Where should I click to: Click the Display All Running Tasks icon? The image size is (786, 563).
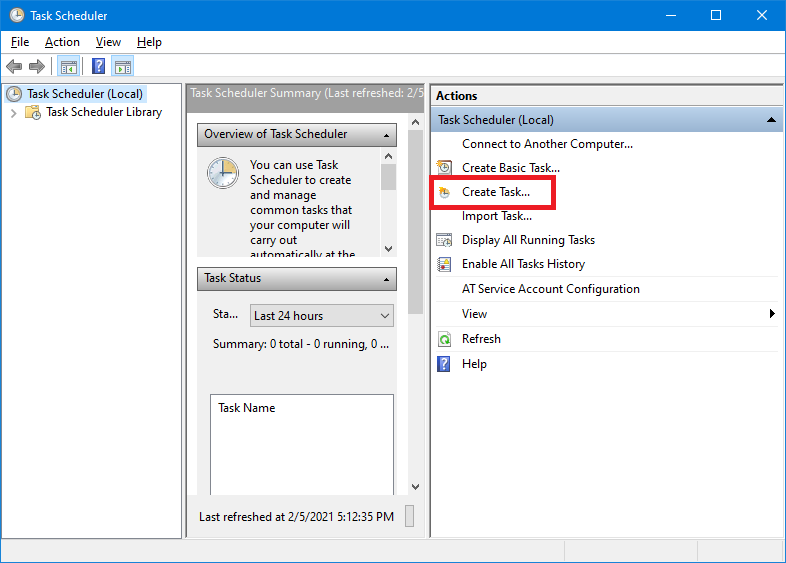tap(444, 240)
